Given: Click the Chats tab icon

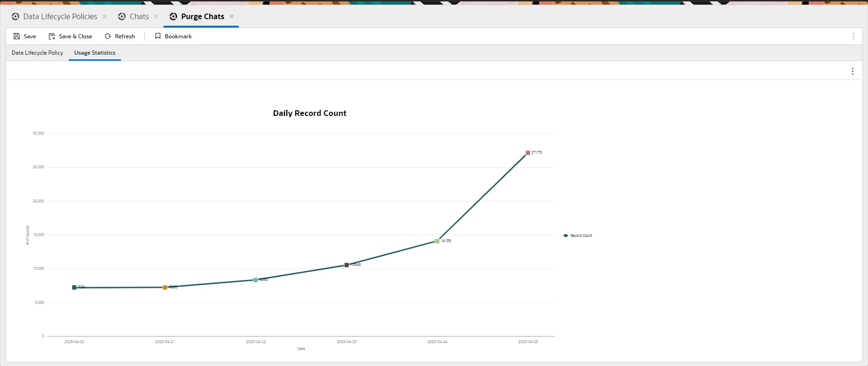Looking at the screenshot, I should pyautogui.click(x=122, y=16).
